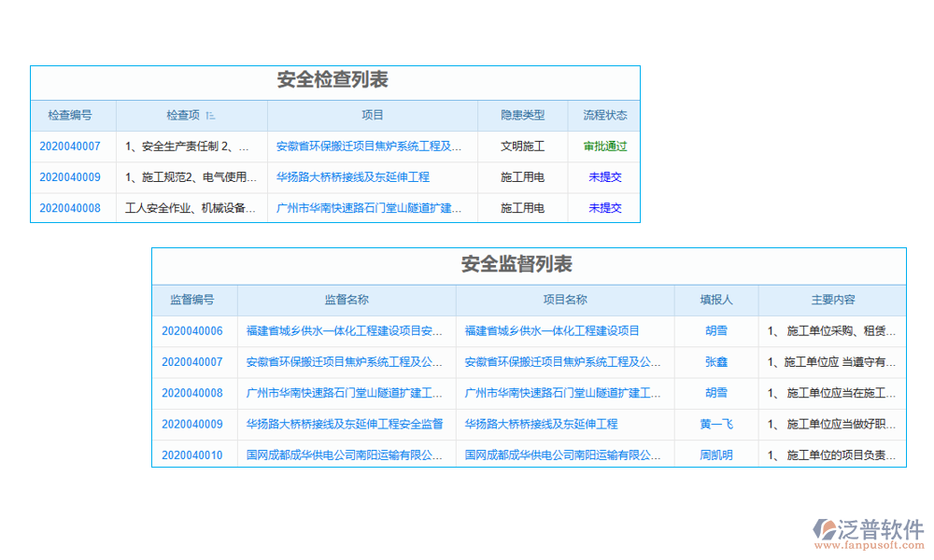Click the 隐患类型 column header
Screen dimensions: 934x560
tap(523, 114)
